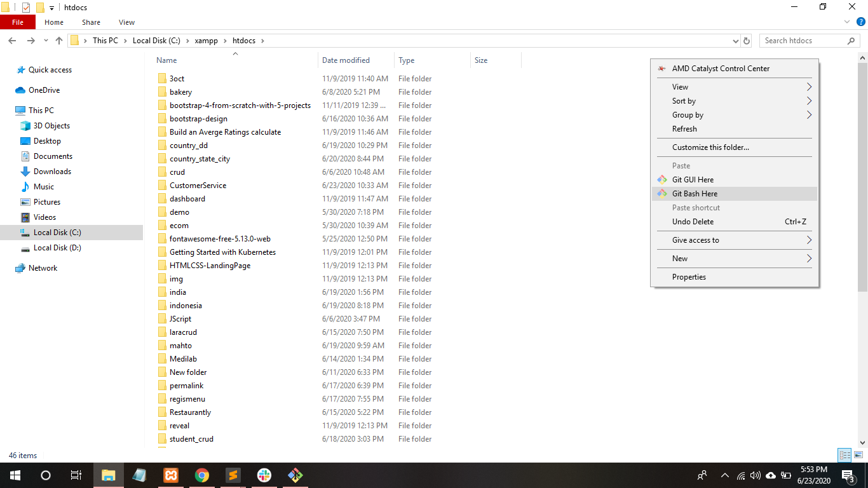Open address bar history dropdown
This screenshot has width=868, height=488.
coord(736,41)
